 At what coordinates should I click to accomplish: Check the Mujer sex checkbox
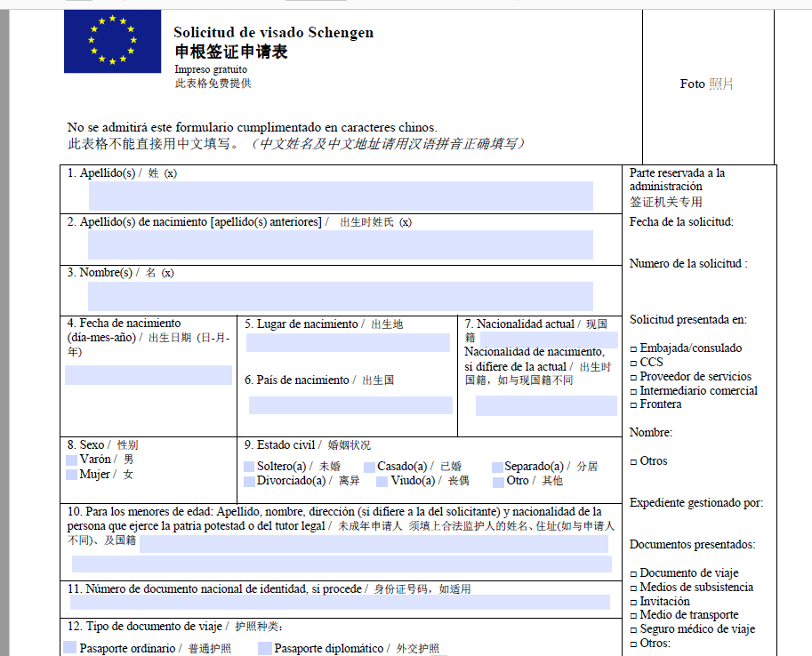[x=71, y=475]
